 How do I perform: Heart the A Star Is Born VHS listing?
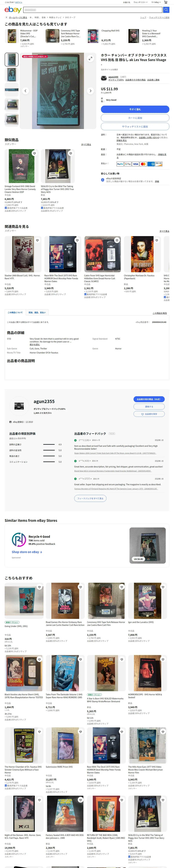(x=122, y=659)
